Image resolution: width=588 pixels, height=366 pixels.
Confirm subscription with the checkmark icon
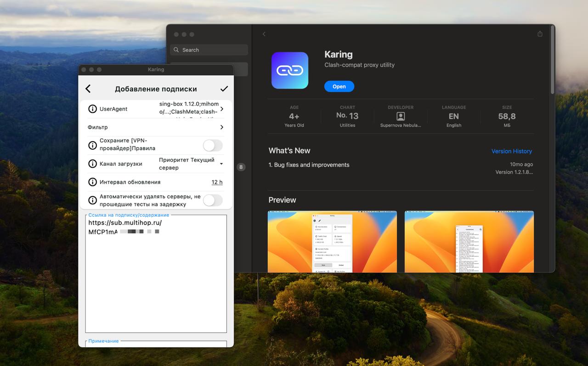(224, 89)
